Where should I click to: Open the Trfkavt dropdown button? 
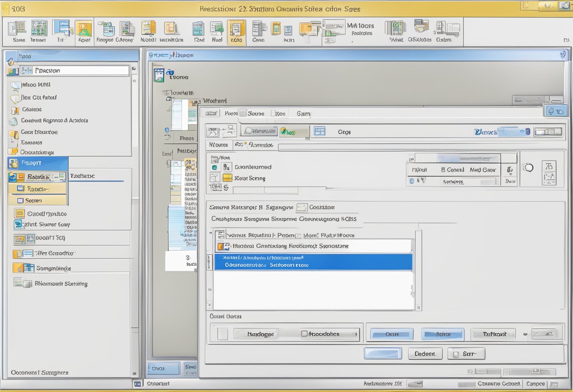click(493, 334)
